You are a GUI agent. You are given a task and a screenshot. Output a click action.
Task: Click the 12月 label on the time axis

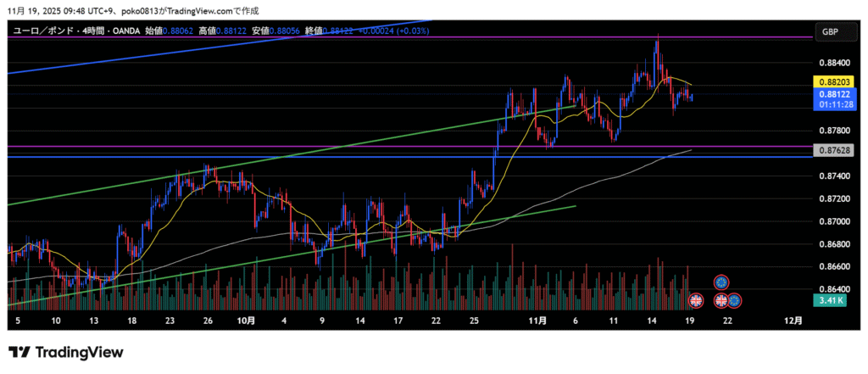click(793, 321)
